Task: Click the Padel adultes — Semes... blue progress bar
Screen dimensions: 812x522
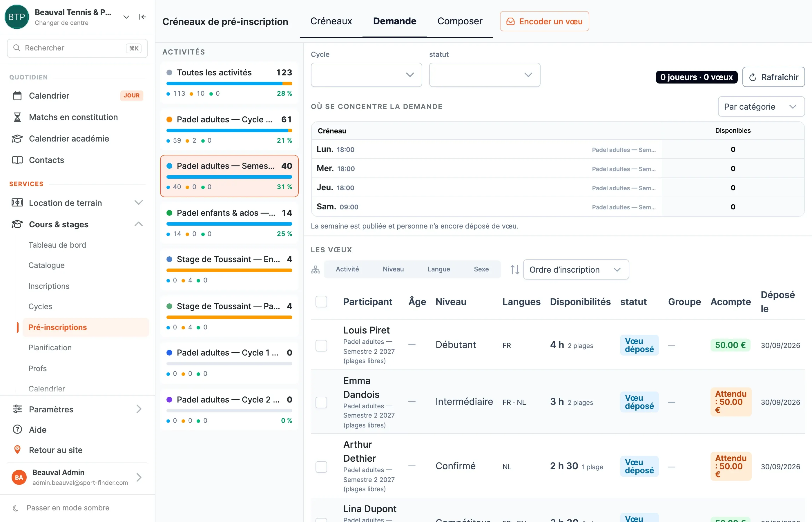Action: tap(229, 177)
